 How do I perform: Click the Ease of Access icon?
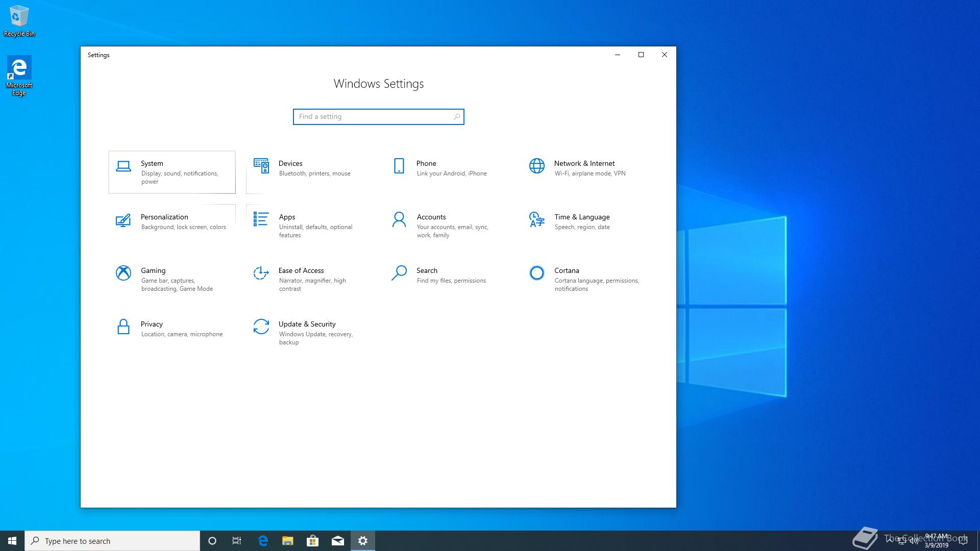coord(261,273)
